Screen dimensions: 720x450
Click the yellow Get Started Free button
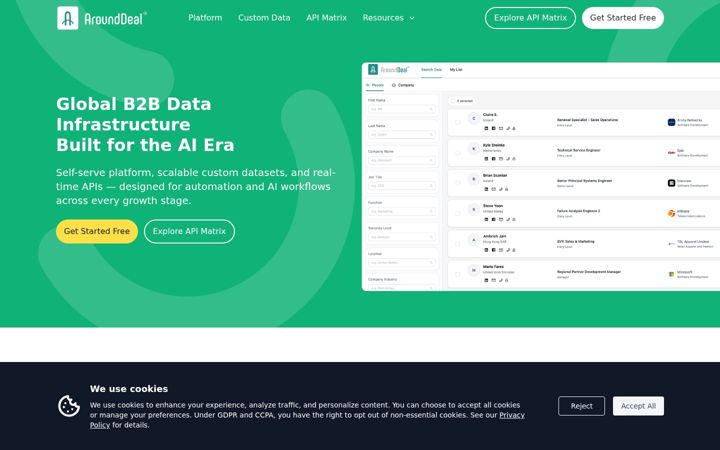97,231
